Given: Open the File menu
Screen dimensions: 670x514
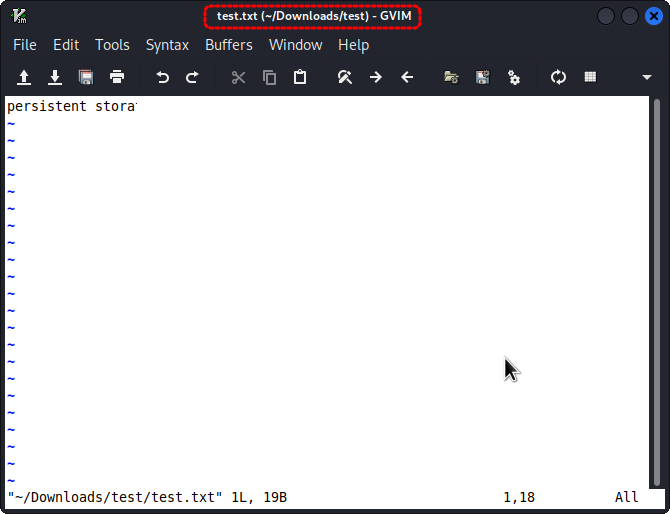Looking at the screenshot, I should coord(25,45).
